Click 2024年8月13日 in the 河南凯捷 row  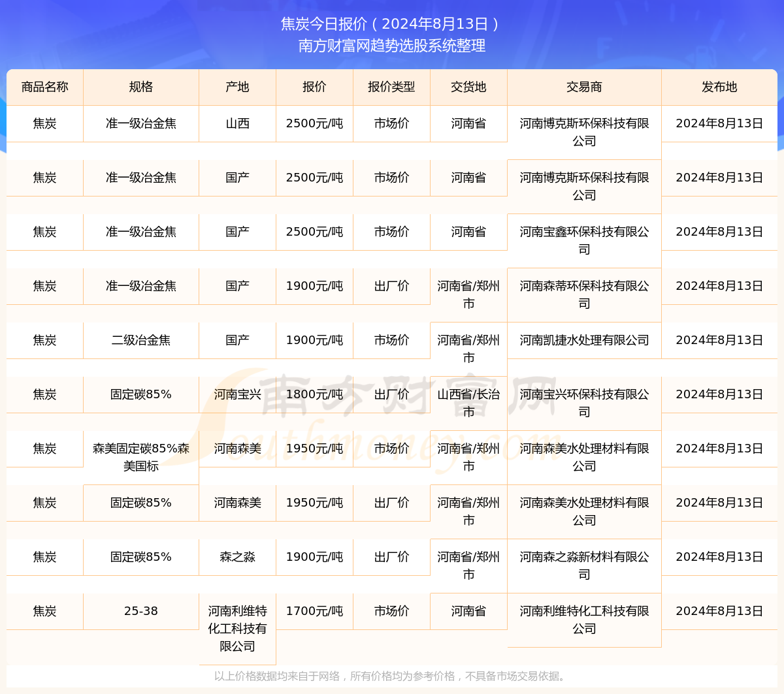[719, 340]
